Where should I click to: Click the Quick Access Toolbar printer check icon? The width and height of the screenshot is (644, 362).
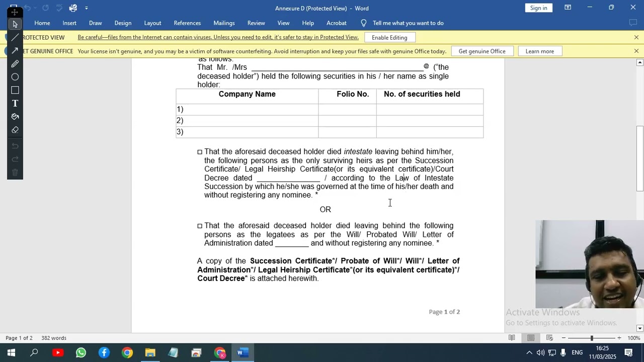tap(73, 8)
